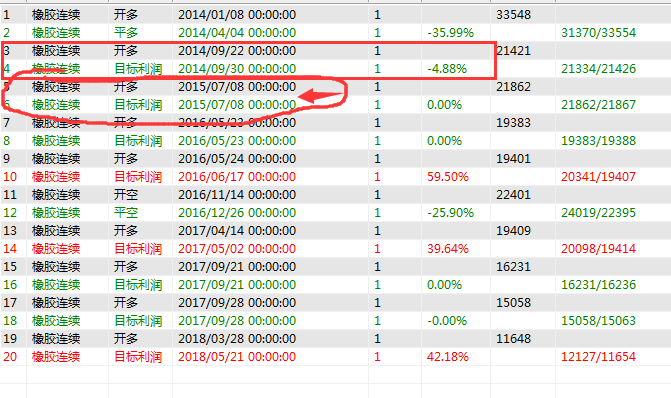Select the -0.00% profit cell
Screen dimensions: 671x398
tap(447, 321)
